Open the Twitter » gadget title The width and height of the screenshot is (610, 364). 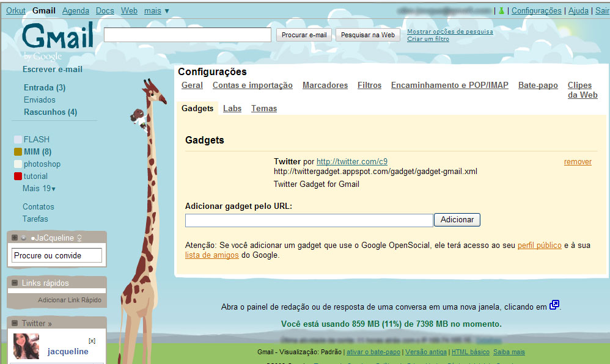pyautogui.click(x=37, y=323)
